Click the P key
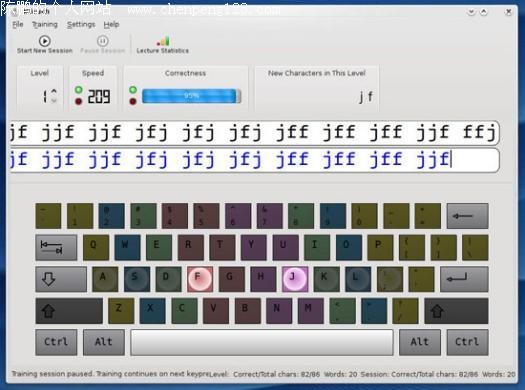This screenshot has width=525, height=390. (380, 247)
